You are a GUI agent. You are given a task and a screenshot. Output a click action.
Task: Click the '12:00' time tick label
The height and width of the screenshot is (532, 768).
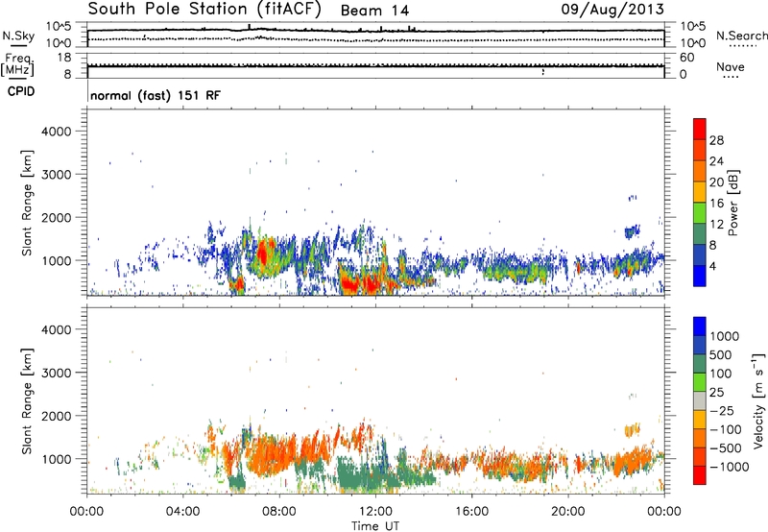pos(375,512)
